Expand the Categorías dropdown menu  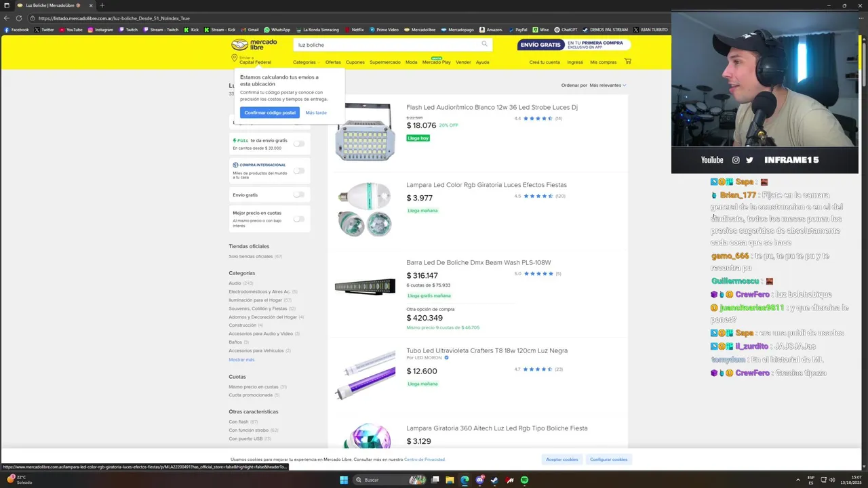pos(306,62)
